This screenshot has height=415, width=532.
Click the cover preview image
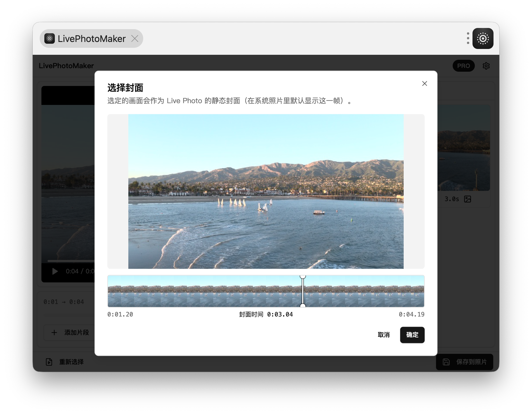click(x=266, y=191)
